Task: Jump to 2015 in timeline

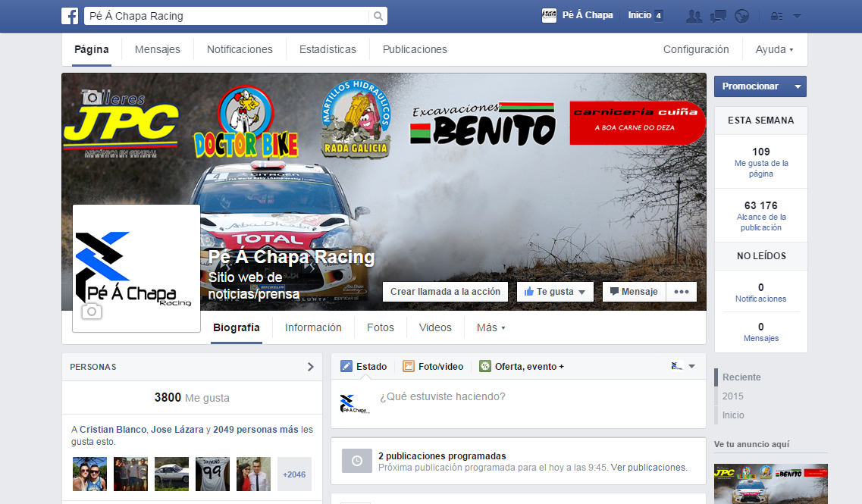Action: pos(733,396)
